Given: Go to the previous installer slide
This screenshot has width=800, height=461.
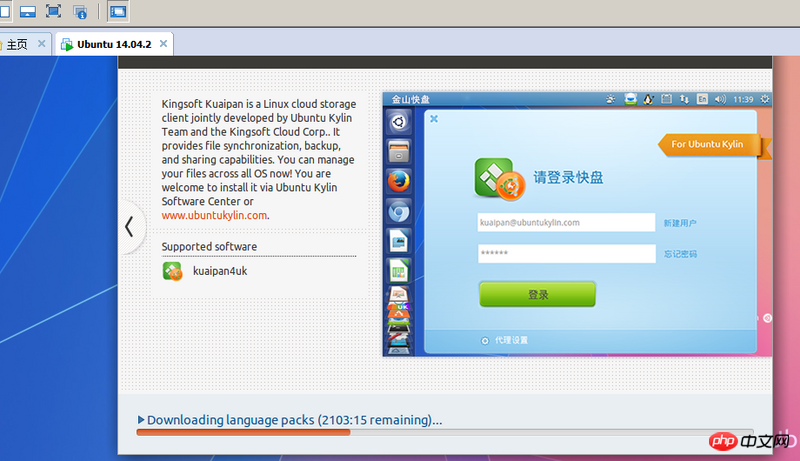Looking at the screenshot, I should pos(130,226).
